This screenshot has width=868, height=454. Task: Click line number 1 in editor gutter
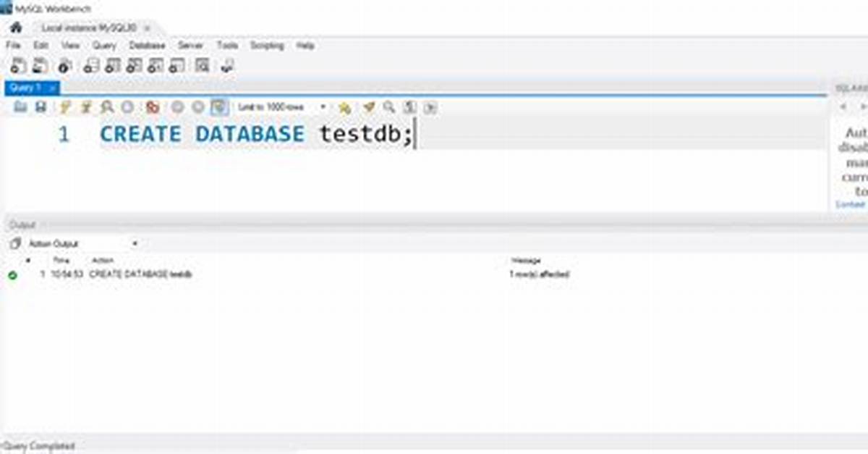coord(64,135)
